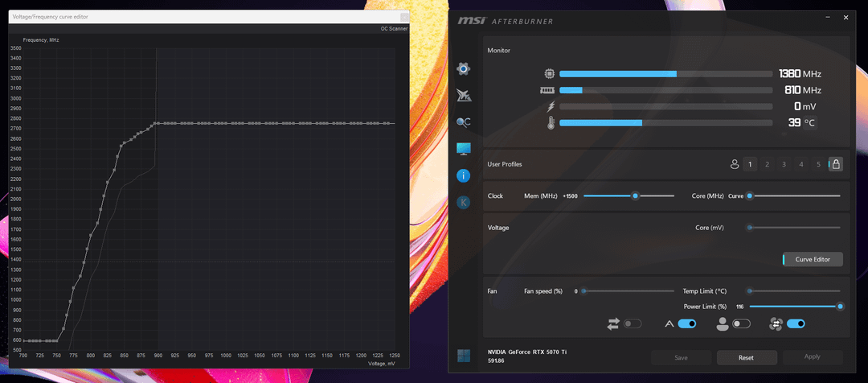The height and width of the screenshot is (383, 868).
Task: Open the Curve Editor button
Action: click(813, 259)
